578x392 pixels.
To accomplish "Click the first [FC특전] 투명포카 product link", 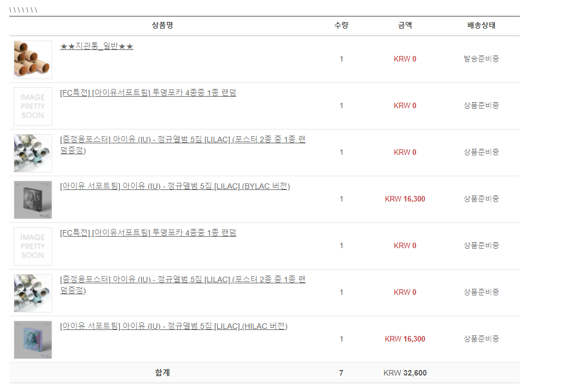I will pyautogui.click(x=148, y=93).
